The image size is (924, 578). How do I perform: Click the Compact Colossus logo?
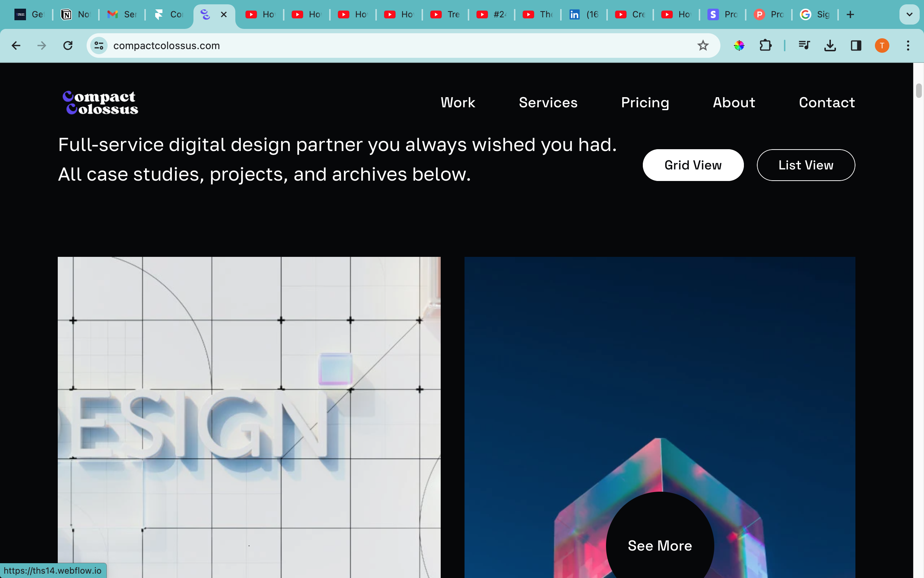[100, 103]
